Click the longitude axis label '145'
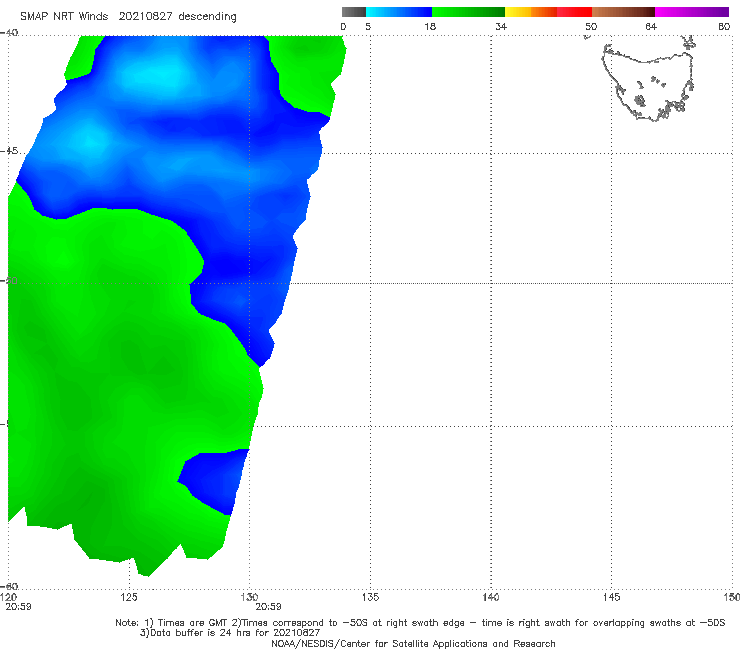Image resolution: width=740 pixels, height=650 pixels. pyautogui.click(x=612, y=597)
